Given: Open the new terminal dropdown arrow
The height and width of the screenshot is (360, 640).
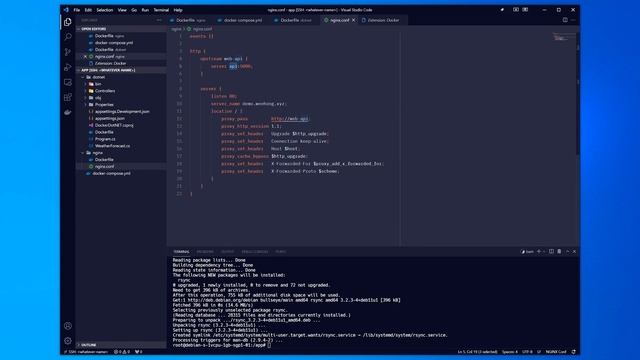Looking at the screenshot, I should click(544, 251).
